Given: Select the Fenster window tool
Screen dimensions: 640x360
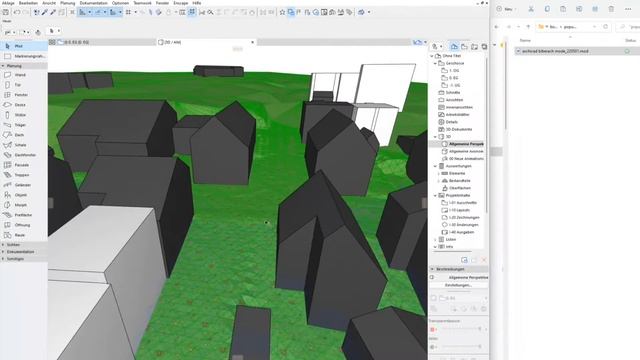Looking at the screenshot, I should point(24,95).
